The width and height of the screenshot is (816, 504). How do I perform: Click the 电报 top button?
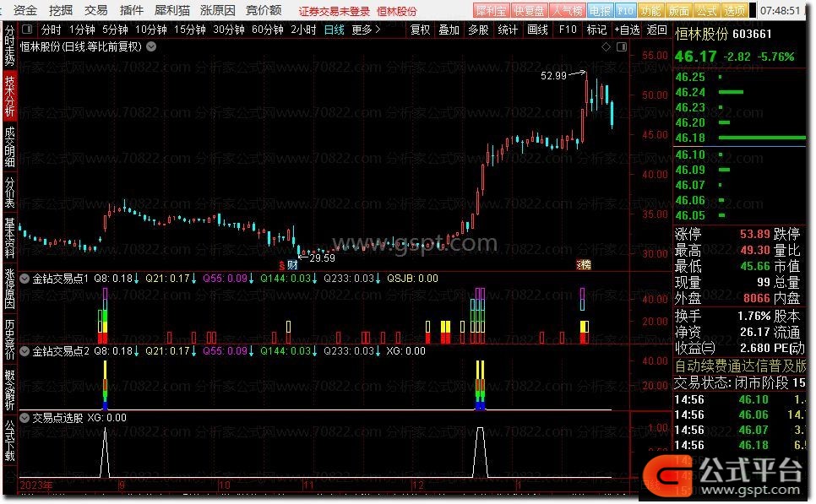600,10
